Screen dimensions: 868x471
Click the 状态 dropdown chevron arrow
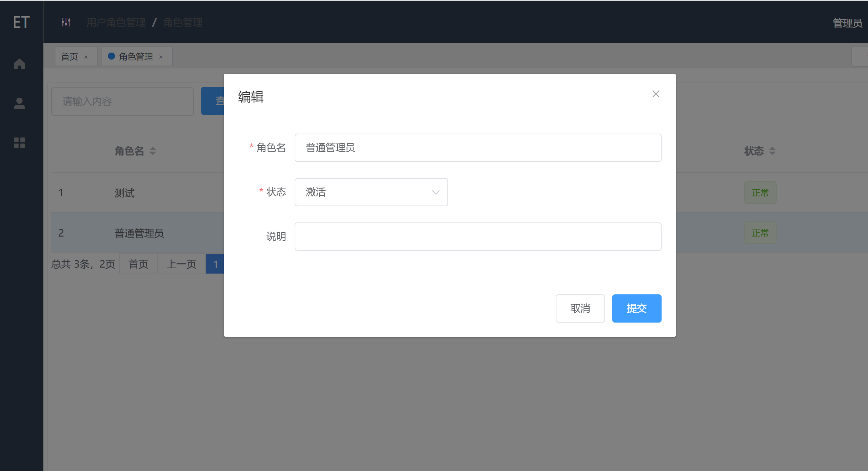[435, 192]
